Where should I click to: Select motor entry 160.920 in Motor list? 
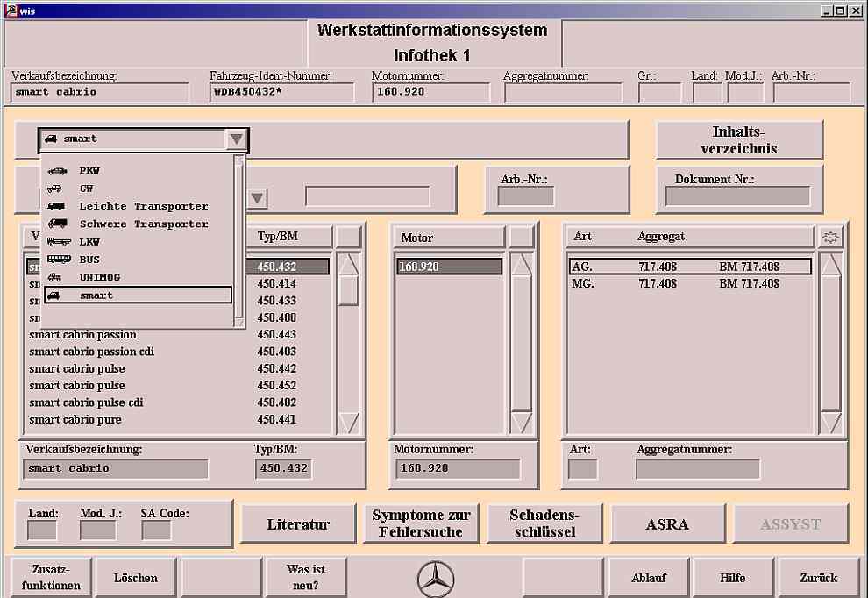(449, 267)
